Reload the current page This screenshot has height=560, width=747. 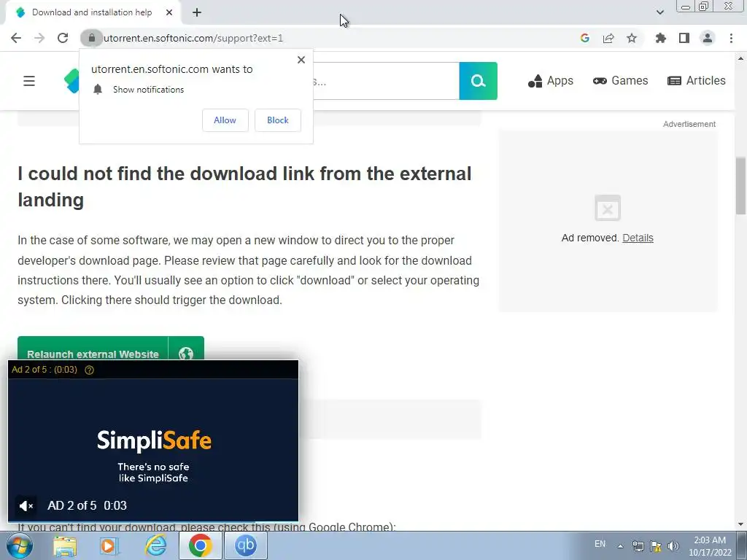[63, 38]
